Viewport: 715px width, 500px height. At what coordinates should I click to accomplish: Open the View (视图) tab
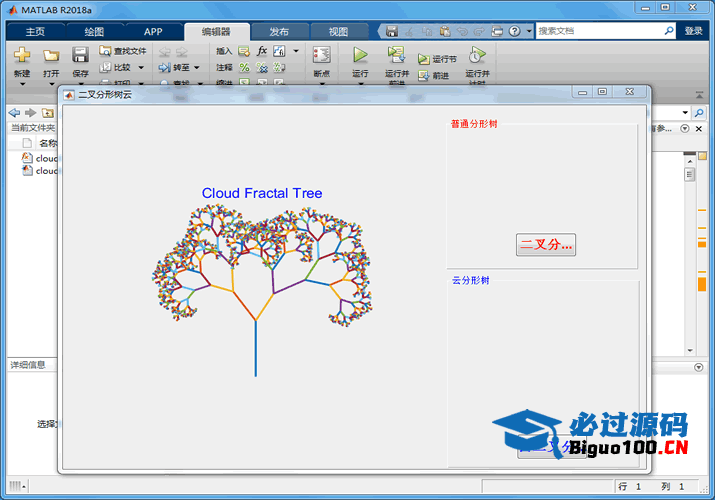(338, 31)
